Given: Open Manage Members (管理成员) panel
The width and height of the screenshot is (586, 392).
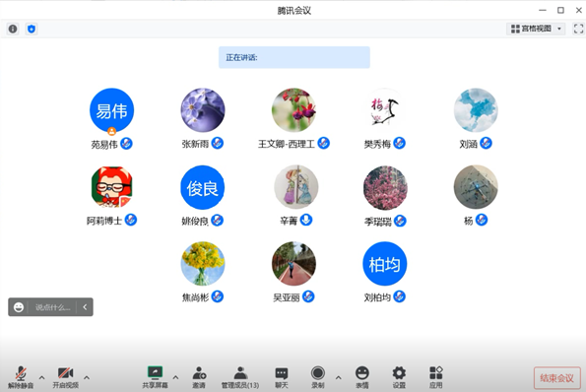Looking at the screenshot, I should tap(240, 377).
